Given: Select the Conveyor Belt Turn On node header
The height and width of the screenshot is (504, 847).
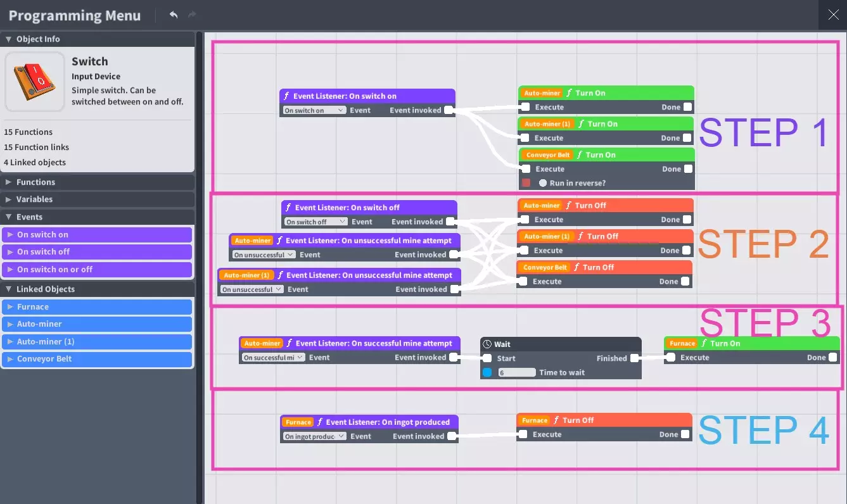Looking at the screenshot, I should (607, 155).
